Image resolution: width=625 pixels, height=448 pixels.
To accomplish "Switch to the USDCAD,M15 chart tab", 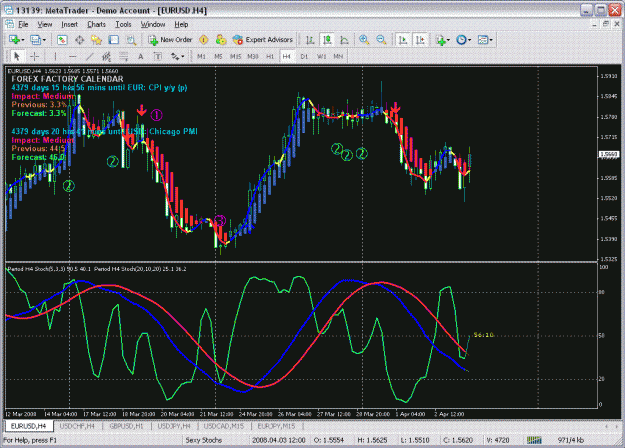I will tap(224, 426).
